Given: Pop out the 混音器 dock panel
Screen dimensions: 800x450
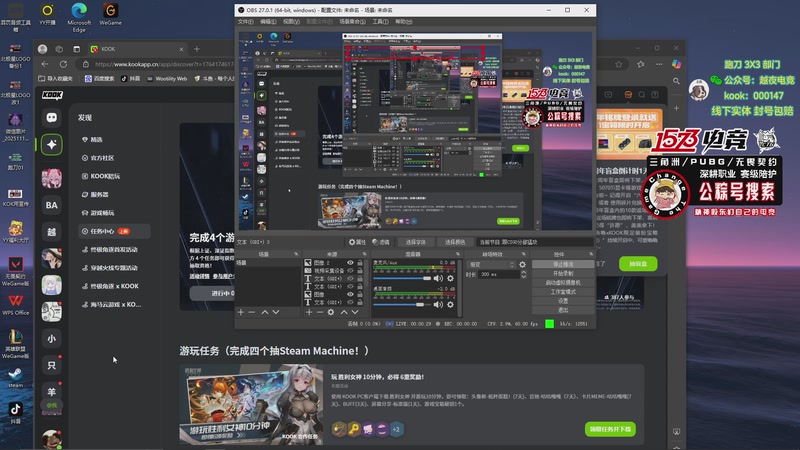Looking at the screenshot, I should point(457,254).
